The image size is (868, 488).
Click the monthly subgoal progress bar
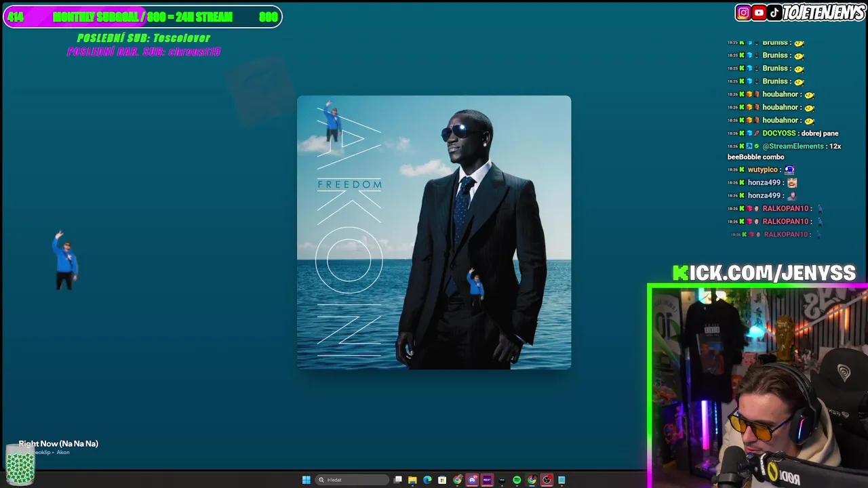[x=142, y=17]
